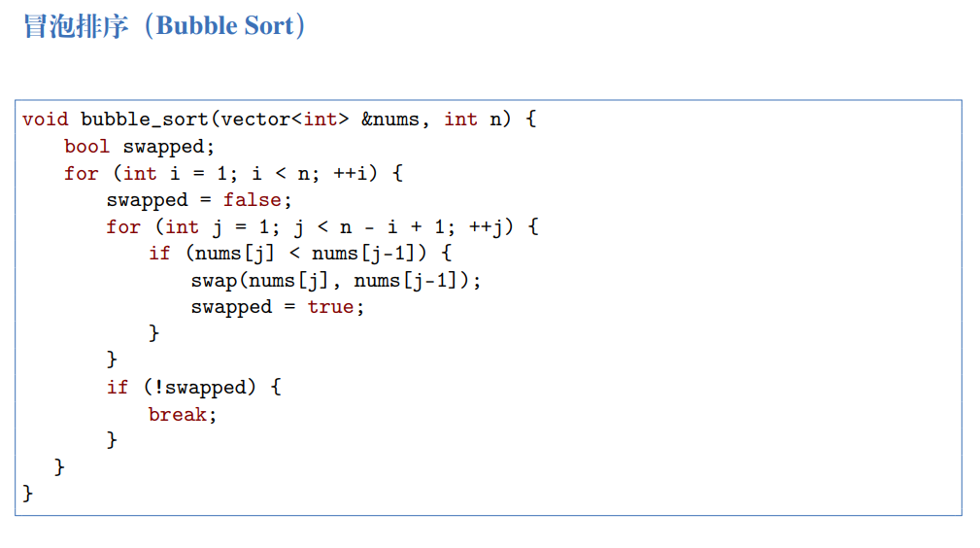Image resolution: width=980 pixels, height=548 pixels.
Task: Click the 'void' keyword
Action: click(45, 120)
